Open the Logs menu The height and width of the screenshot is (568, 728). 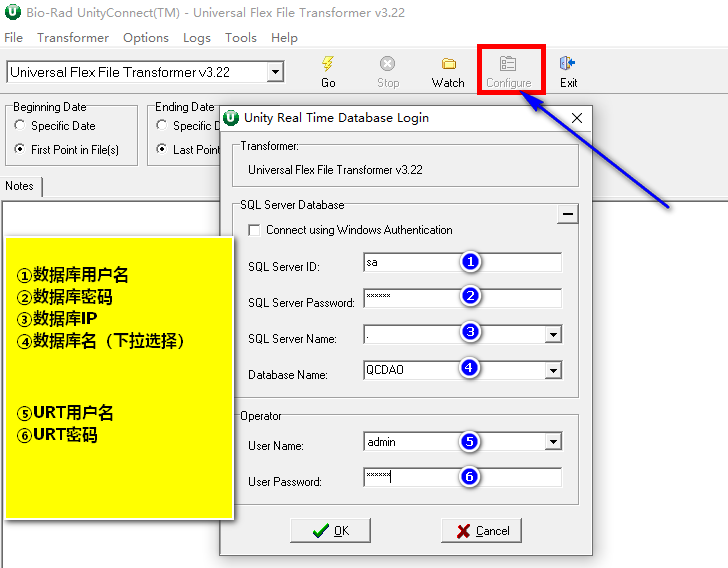197,38
